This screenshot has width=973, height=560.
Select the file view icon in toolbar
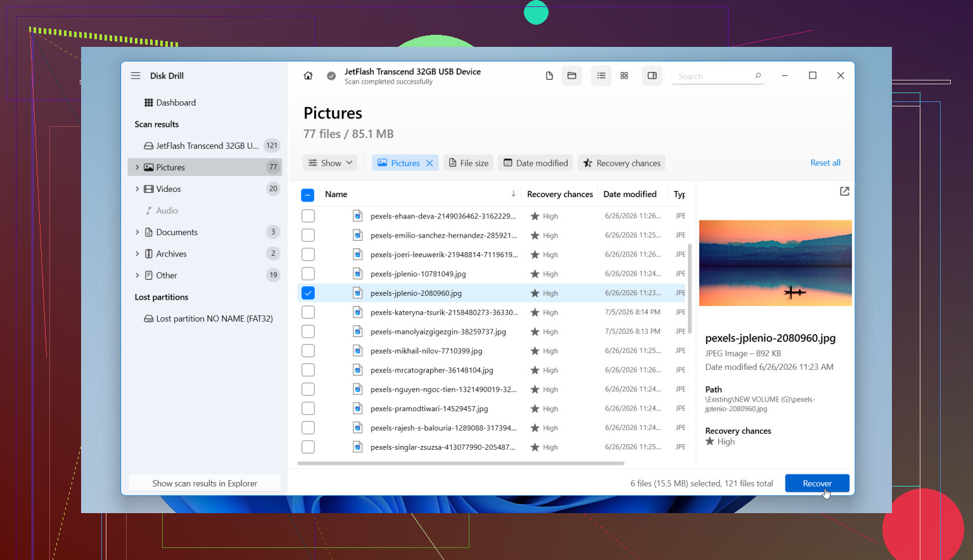[x=549, y=76]
